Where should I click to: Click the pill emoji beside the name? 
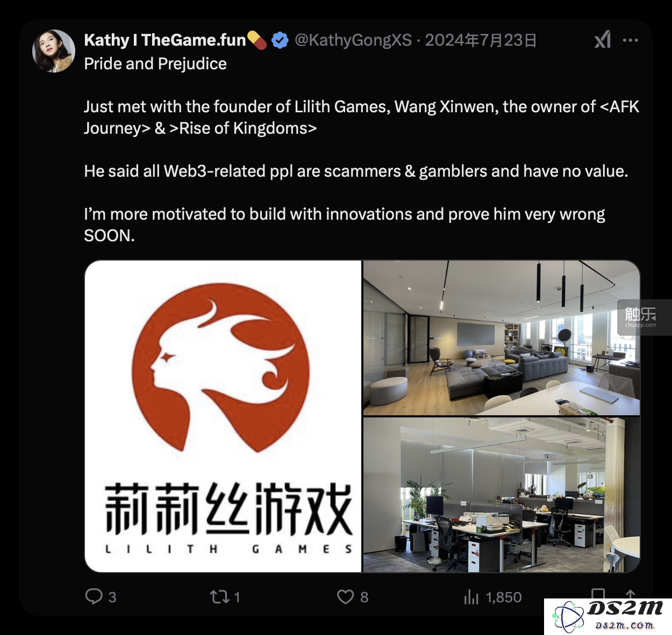[257, 40]
